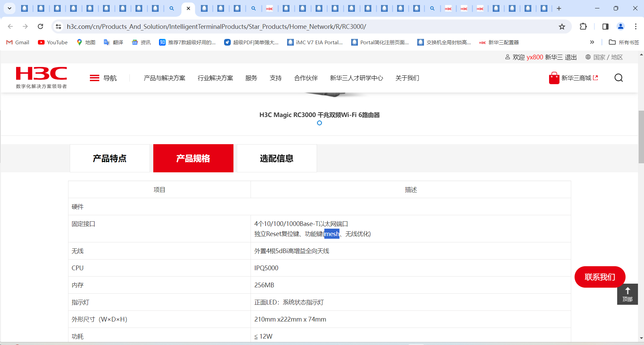Click the IPQ5000 CPU value
This screenshot has width=644, height=345.
pyautogui.click(x=266, y=268)
